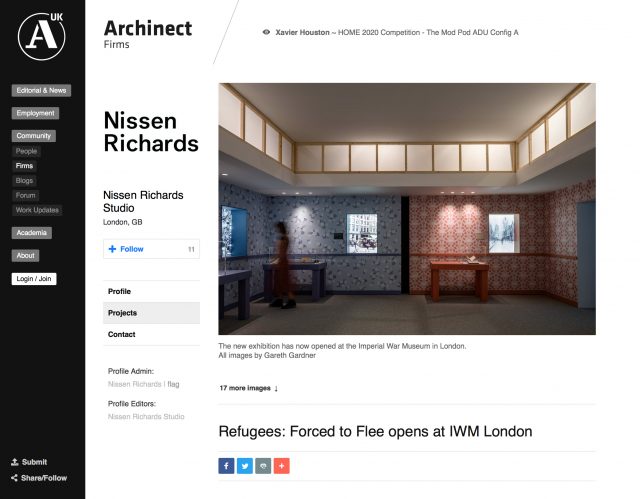Click the Share/Follow icon in sidebar

(x=15, y=478)
